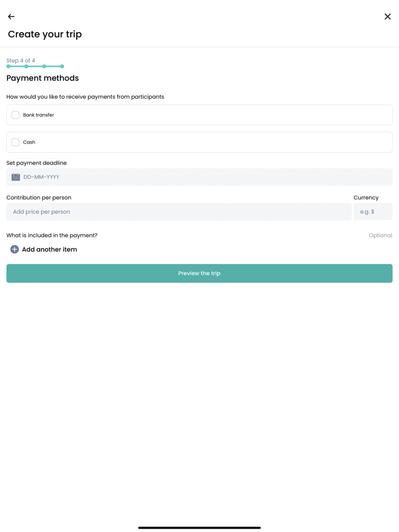Select the Bank transfer payment option card
Viewport: 399px width, 532px height.
(x=199, y=114)
